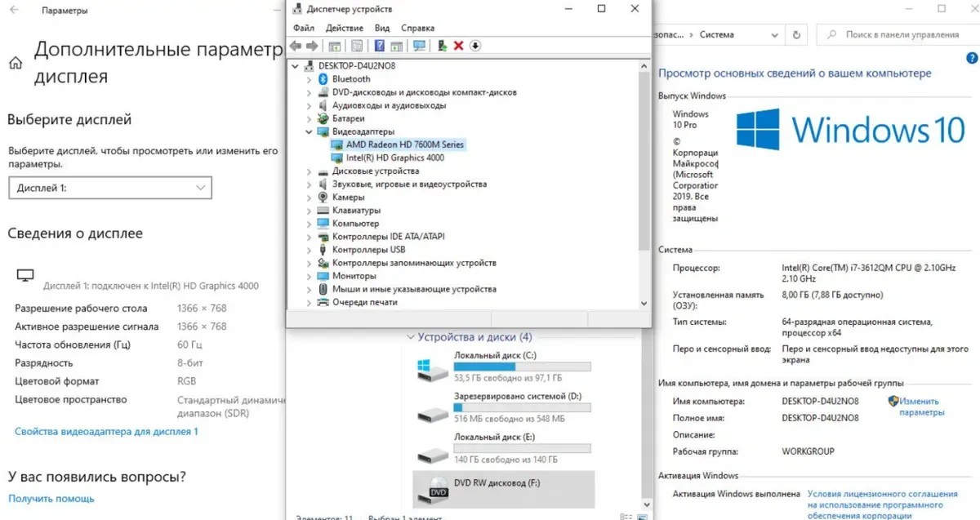Open Свойства видеоадаптера для дисплея 1 link
Screen dimensions: 980x520
click(x=106, y=431)
